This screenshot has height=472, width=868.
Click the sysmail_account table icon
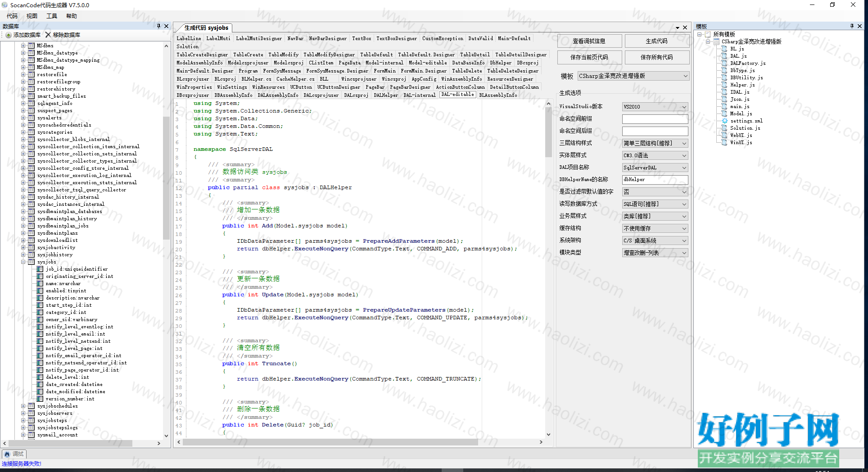point(32,435)
